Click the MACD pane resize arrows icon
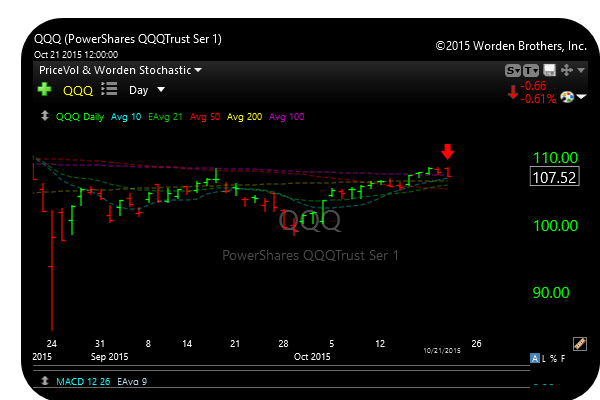The height and width of the screenshot is (400, 600). [x=45, y=380]
